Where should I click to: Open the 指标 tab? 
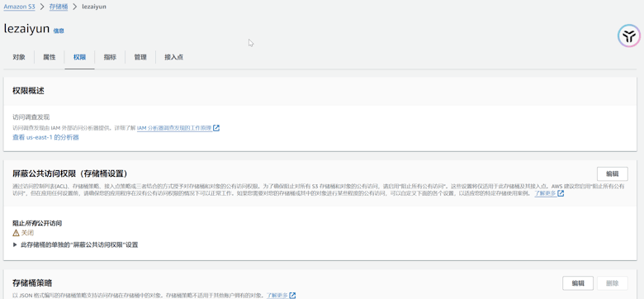pyautogui.click(x=110, y=57)
